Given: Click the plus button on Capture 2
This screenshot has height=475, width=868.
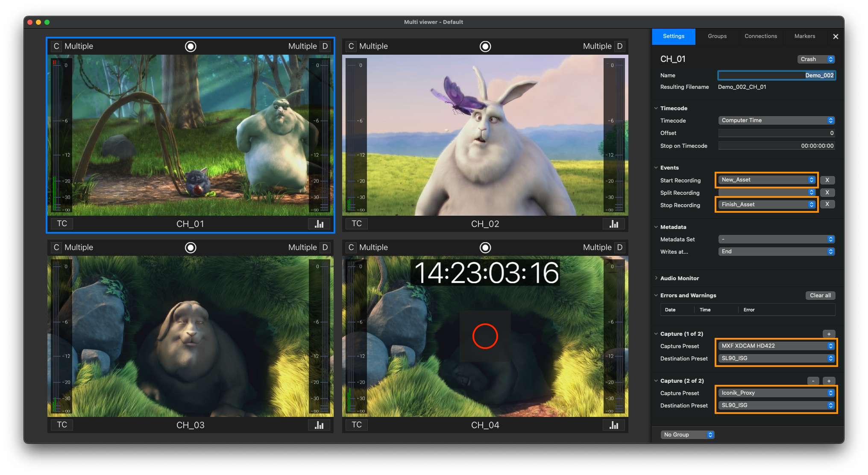Looking at the screenshot, I should [x=829, y=381].
